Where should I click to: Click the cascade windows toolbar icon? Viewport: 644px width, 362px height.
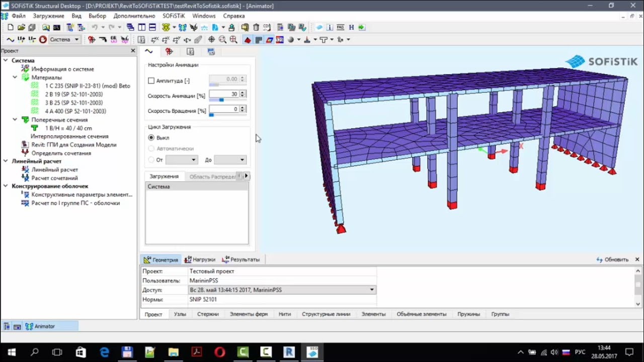point(131,28)
